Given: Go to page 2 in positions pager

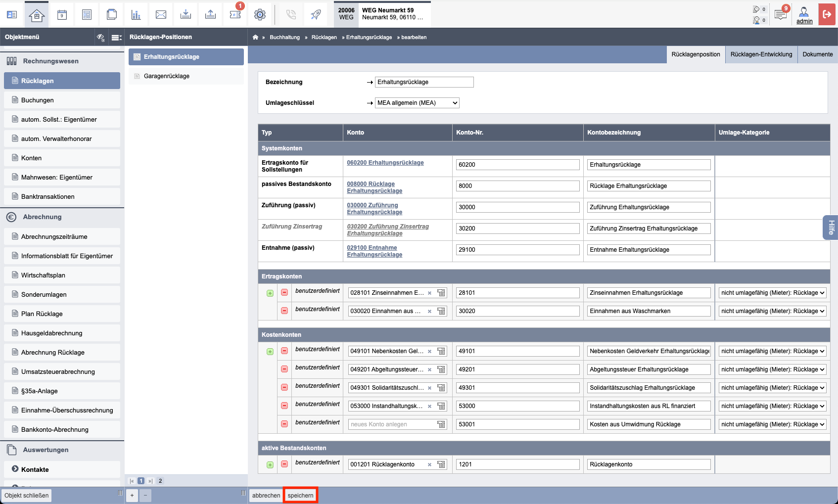Looking at the screenshot, I should click(160, 481).
